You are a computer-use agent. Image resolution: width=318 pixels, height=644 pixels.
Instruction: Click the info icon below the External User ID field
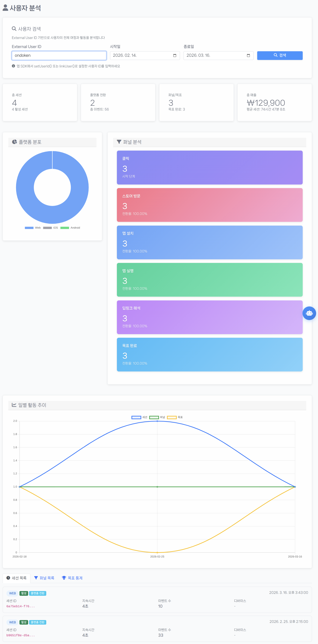tap(13, 66)
